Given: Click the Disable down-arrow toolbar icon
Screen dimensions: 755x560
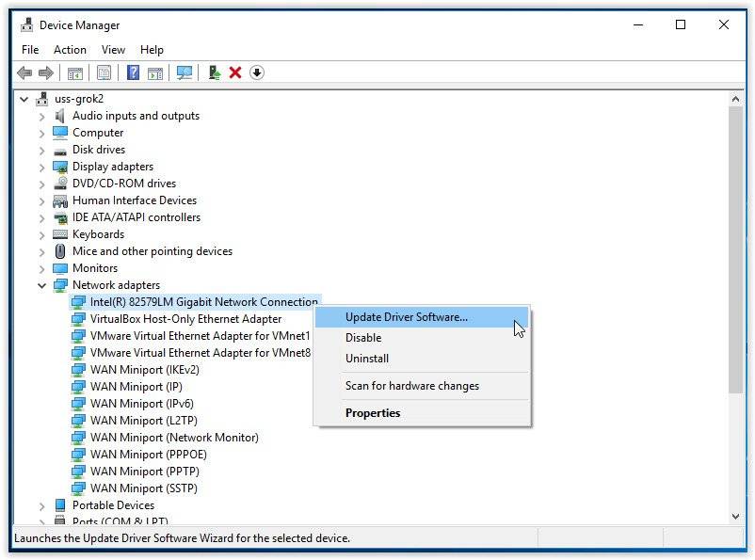Looking at the screenshot, I should pos(257,72).
